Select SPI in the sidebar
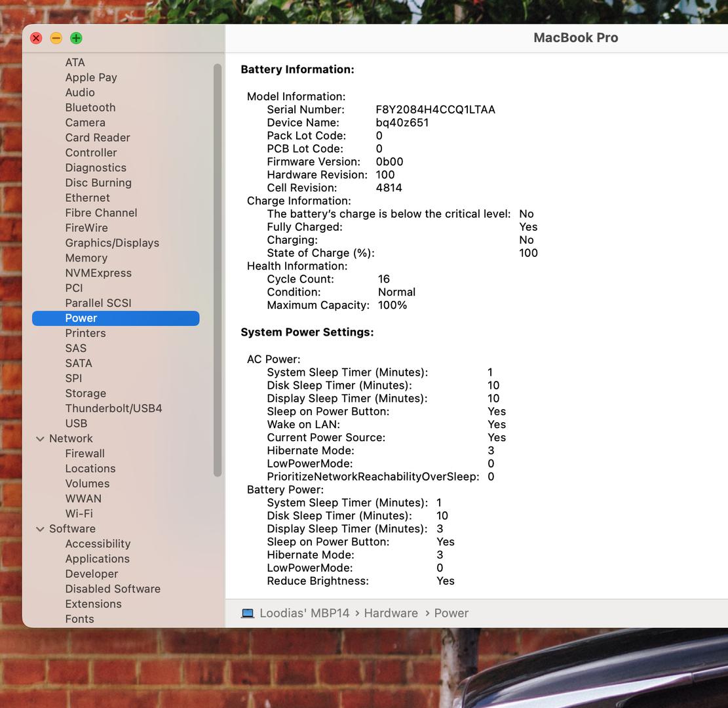This screenshot has width=728, height=708. point(73,378)
